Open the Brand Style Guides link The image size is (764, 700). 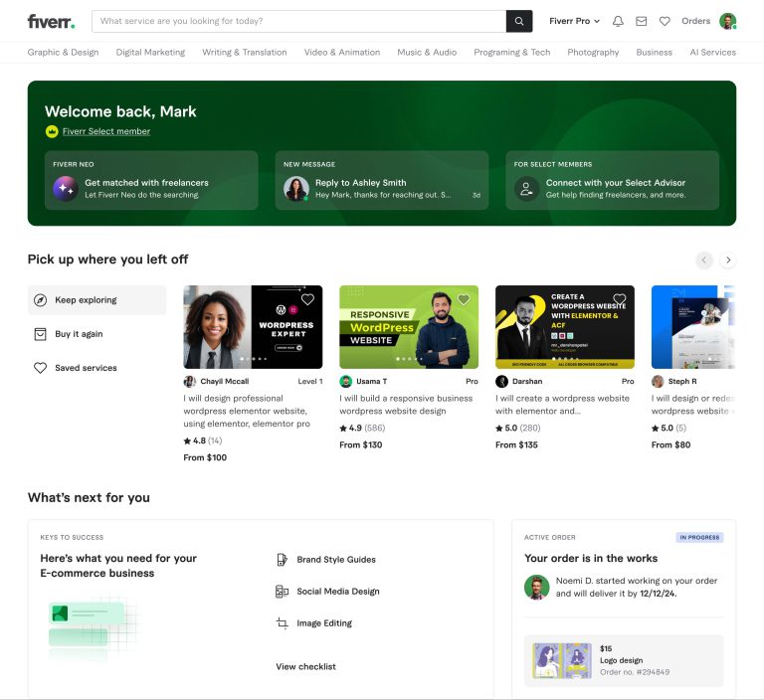(336, 560)
